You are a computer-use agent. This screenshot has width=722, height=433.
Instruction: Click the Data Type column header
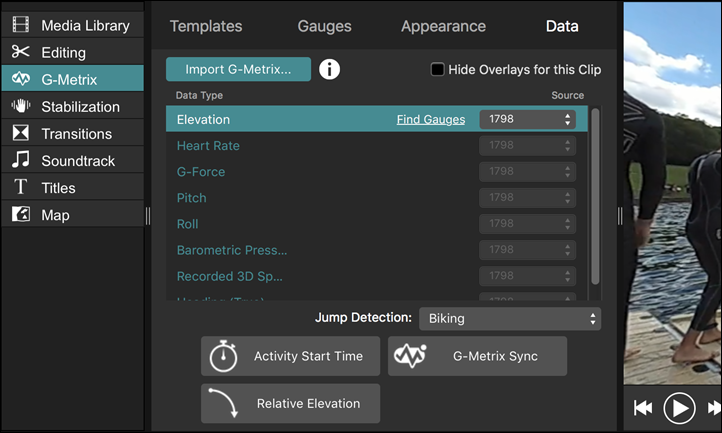199,95
